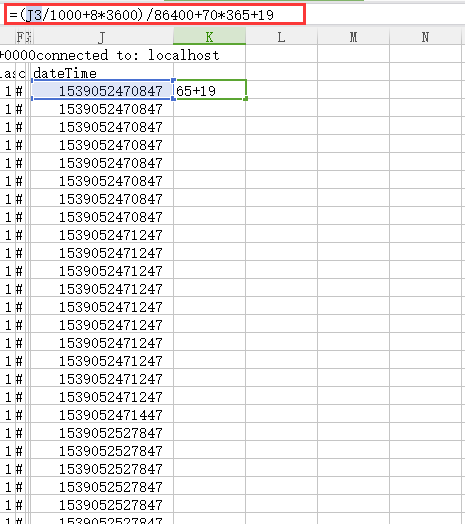The width and height of the screenshot is (465, 524).
Task: Click the 'connected to: localhost' cell
Action: click(128, 55)
